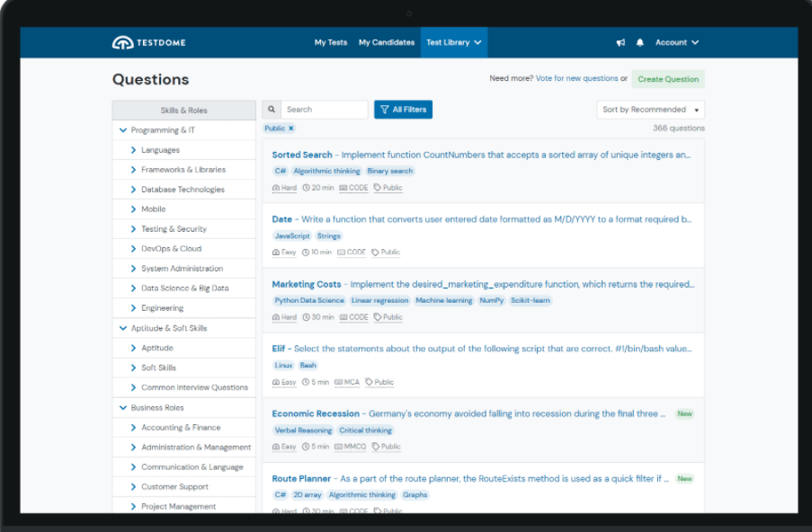Click the Binary search tag

click(390, 172)
